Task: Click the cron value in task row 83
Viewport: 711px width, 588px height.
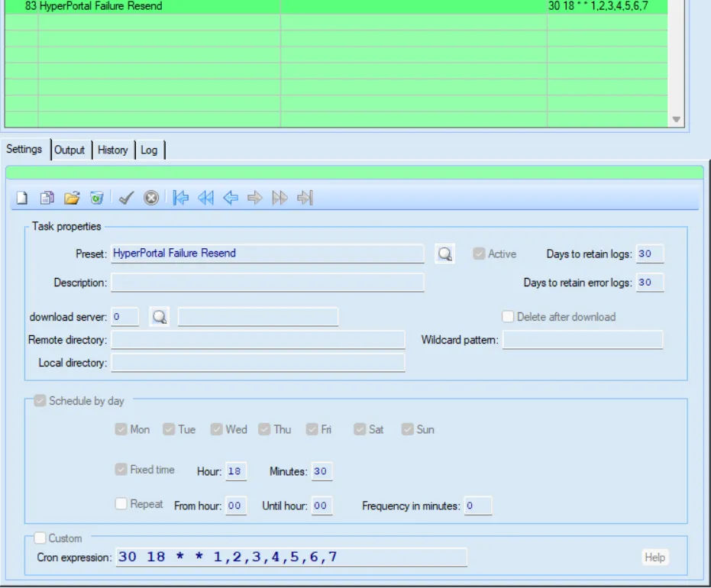Action: [x=598, y=6]
